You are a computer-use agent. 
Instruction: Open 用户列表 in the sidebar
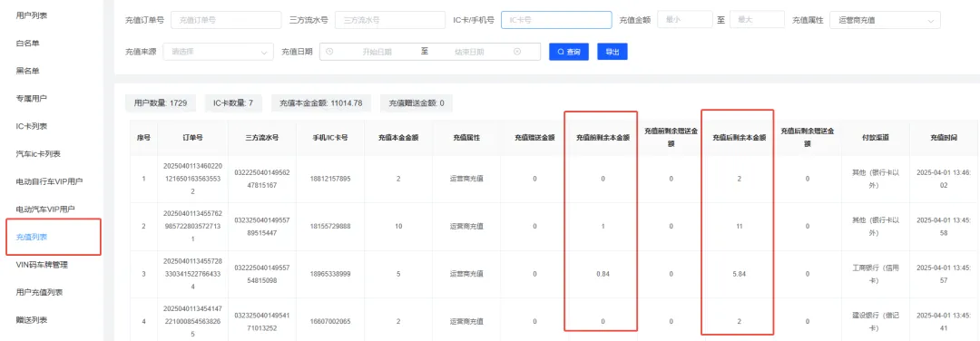click(x=31, y=15)
